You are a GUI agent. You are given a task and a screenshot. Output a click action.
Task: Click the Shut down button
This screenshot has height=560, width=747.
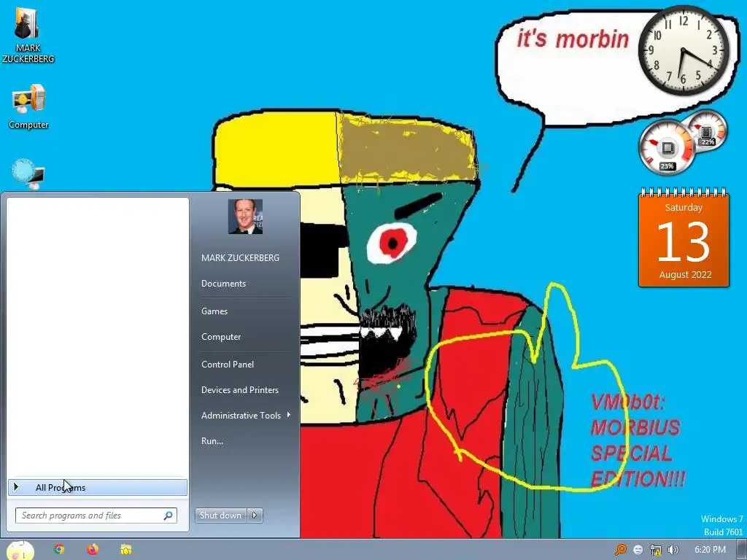click(x=220, y=516)
